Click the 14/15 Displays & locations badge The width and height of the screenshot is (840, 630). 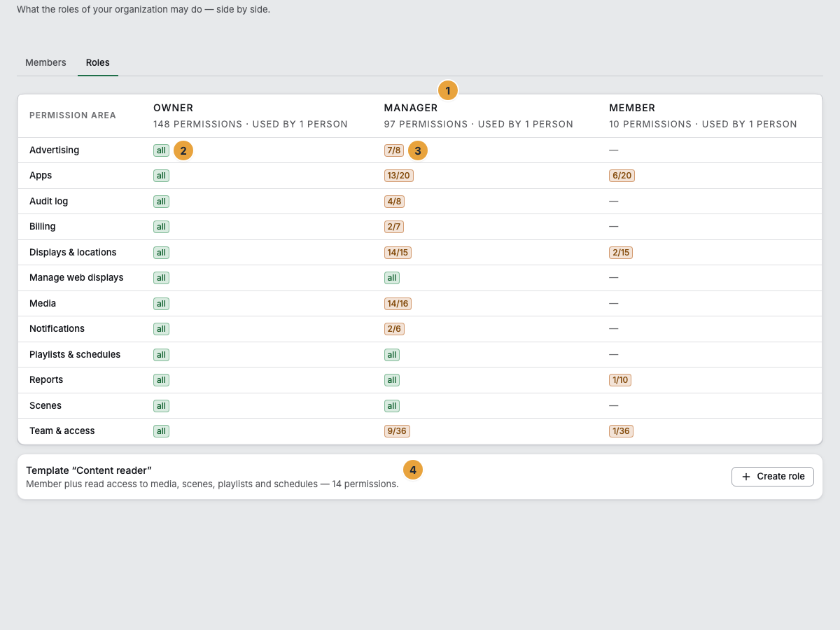[398, 253]
